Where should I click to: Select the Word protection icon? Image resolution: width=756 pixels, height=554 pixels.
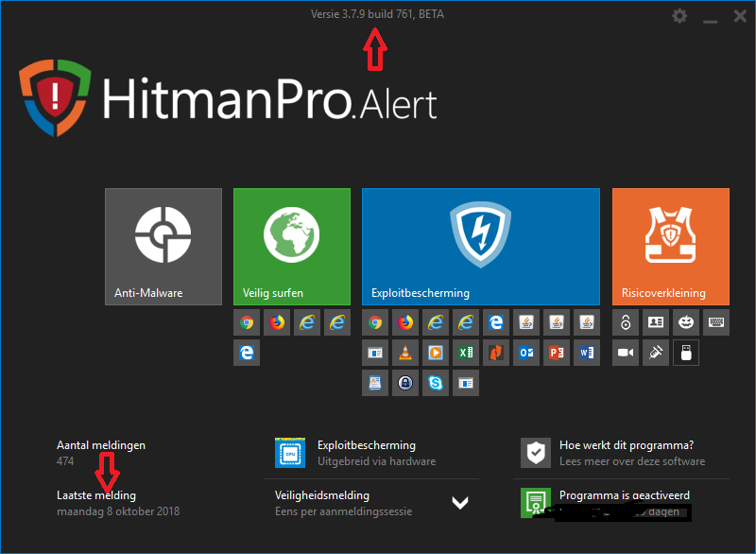[587, 353]
